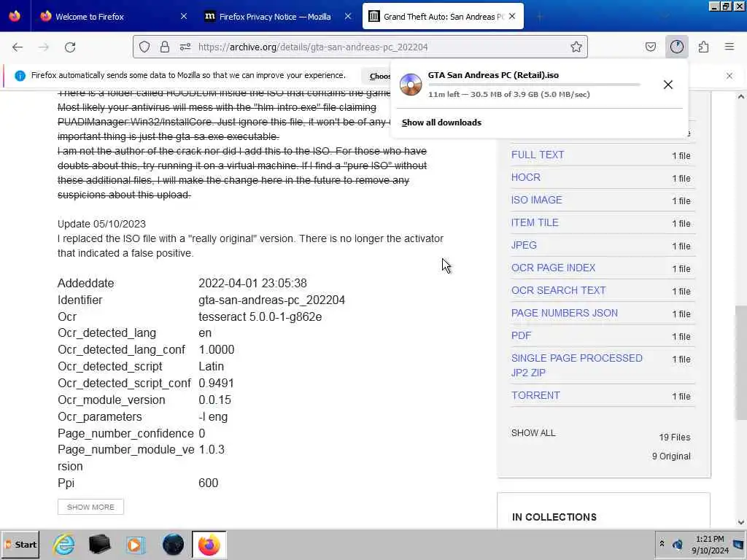
Task: Click the 19 Files count text
Action: click(675, 437)
